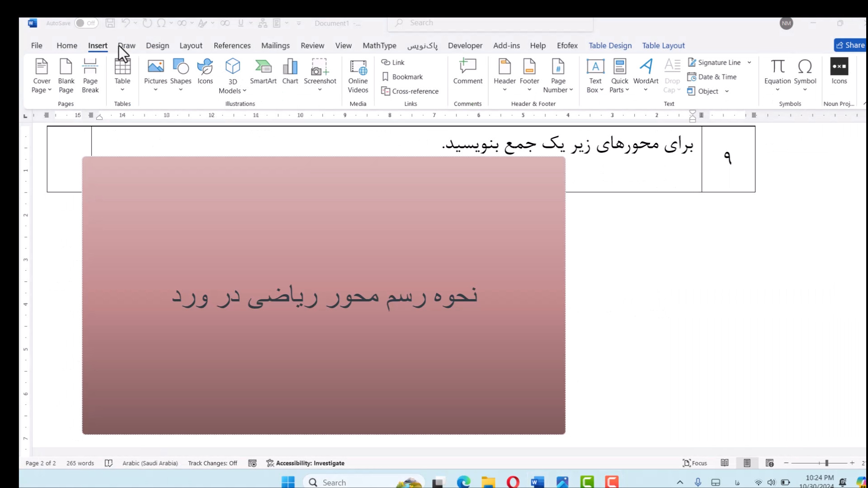
Task: Click the title bar Search box
Action: (490, 23)
